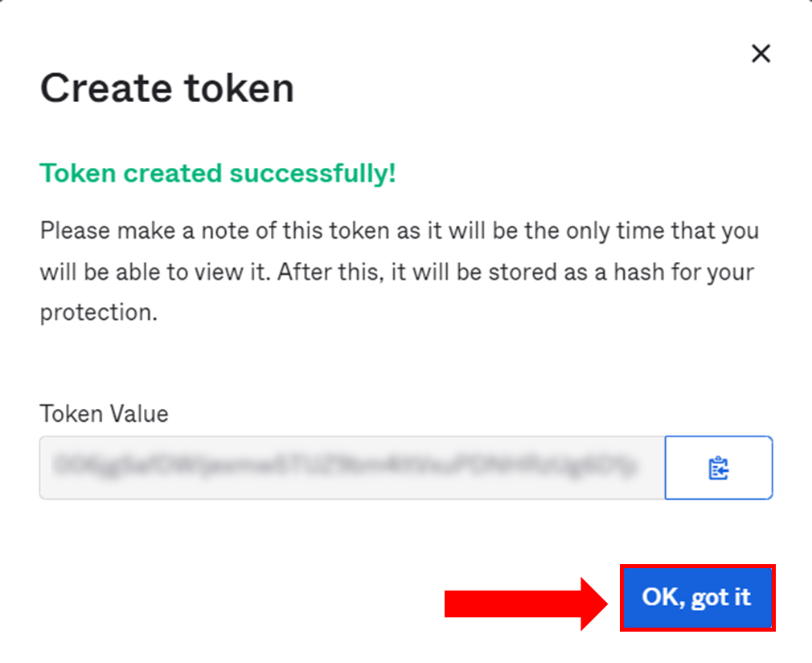This screenshot has height=663, width=812.
Task: Click the green "Token created successfully!" message
Action: pyautogui.click(x=218, y=173)
